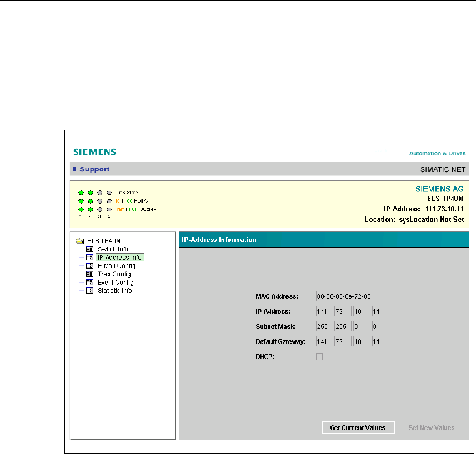Click fourth octet of Subnet Mask
Image resolution: width=476 pixels, height=454 pixels.
380,326
